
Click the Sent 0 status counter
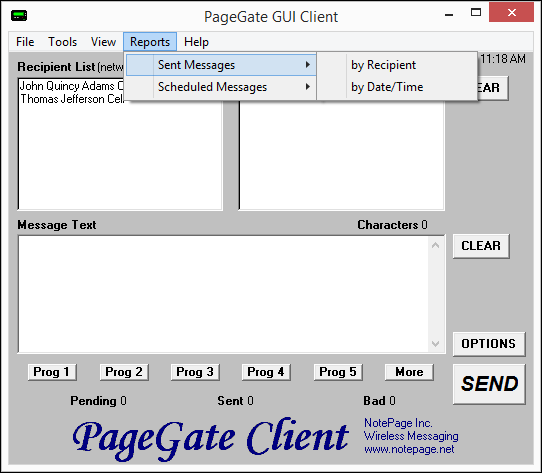235,401
